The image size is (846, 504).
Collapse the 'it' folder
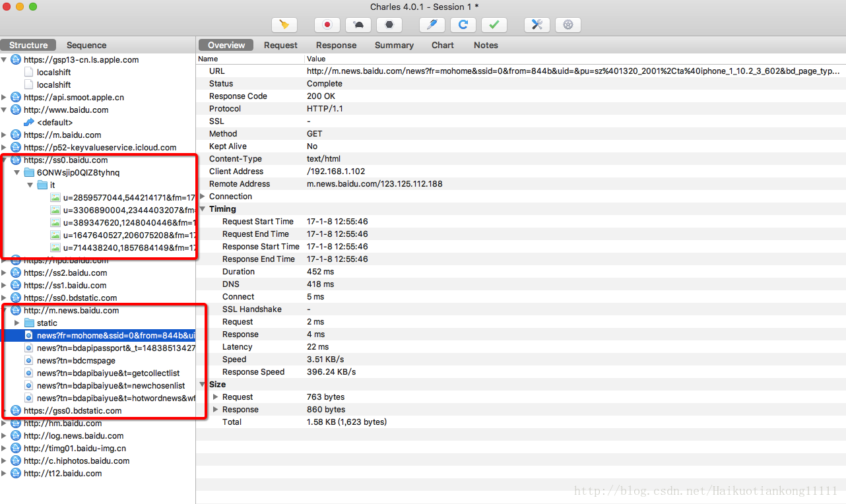tap(30, 185)
